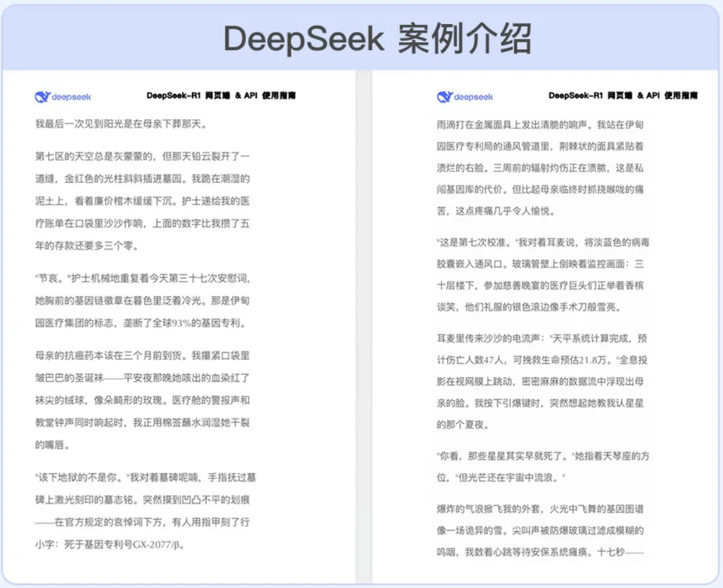The height and width of the screenshot is (588, 723).
Task: Click the line starting "园医疗专利局的通风管道里"
Action: pos(540,147)
